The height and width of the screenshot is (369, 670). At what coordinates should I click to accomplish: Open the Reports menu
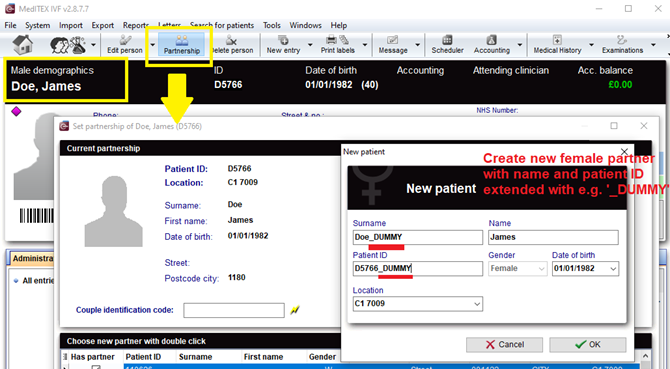tap(136, 25)
